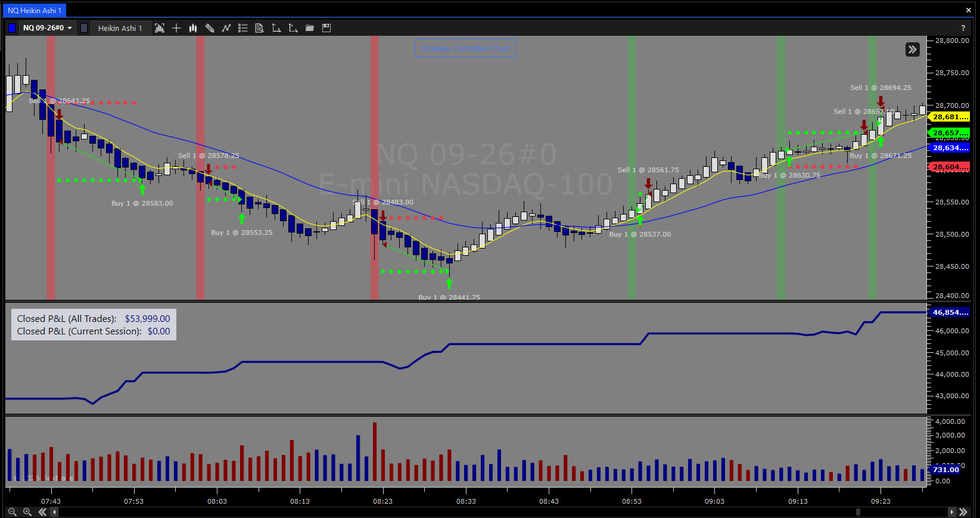Click the Buy 1 @ 28553.25 label
The height and width of the screenshot is (518, 980).
[242, 232]
